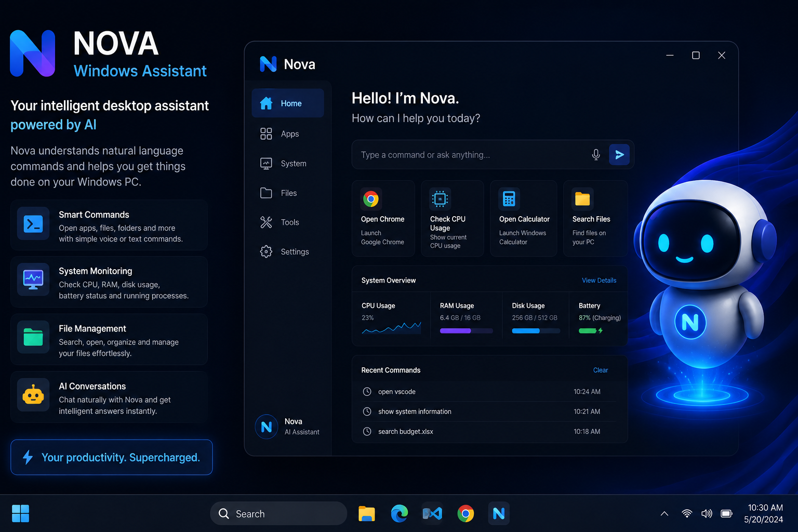Click the folder icon in Search Files card
The width and height of the screenshot is (798, 532).
point(582,198)
